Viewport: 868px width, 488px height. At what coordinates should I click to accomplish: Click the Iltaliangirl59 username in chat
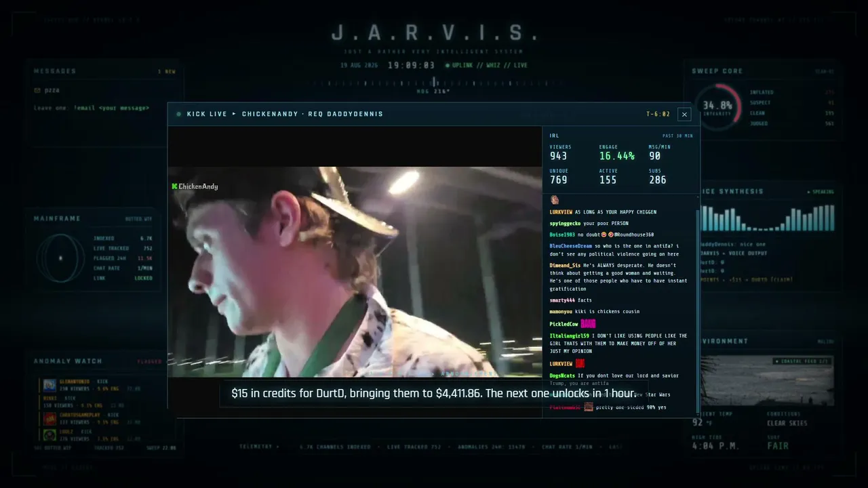click(569, 335)
